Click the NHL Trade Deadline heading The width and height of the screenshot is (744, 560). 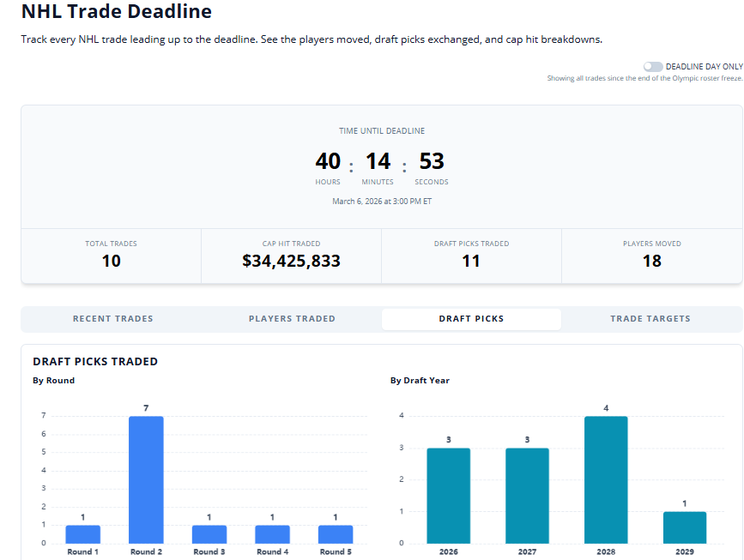click(x=116, y=12)
